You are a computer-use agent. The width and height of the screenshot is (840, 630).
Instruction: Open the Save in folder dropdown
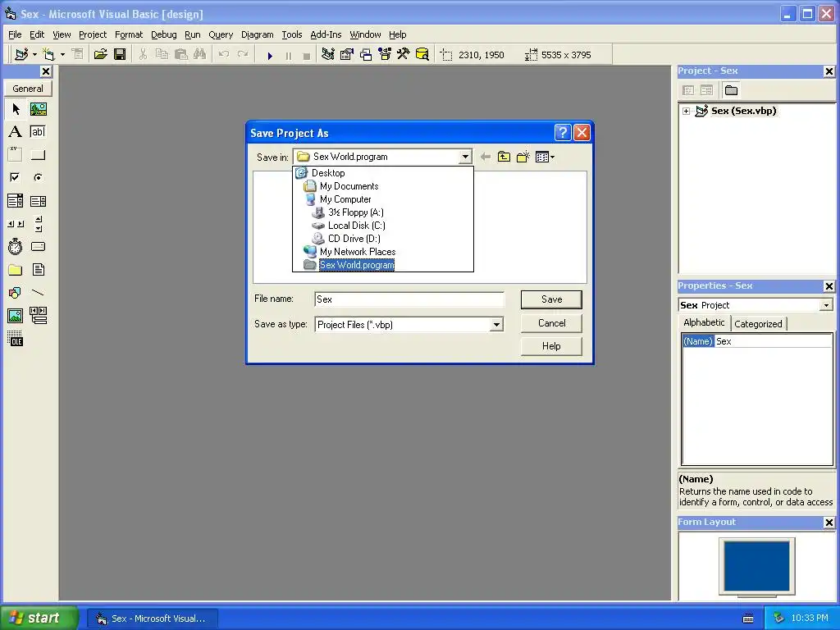coord(465,157)
